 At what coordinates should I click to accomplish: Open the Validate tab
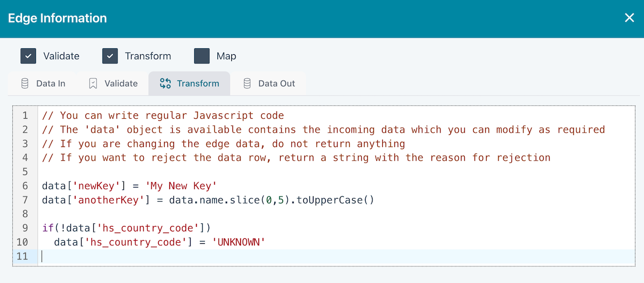(x=113, y=83)
